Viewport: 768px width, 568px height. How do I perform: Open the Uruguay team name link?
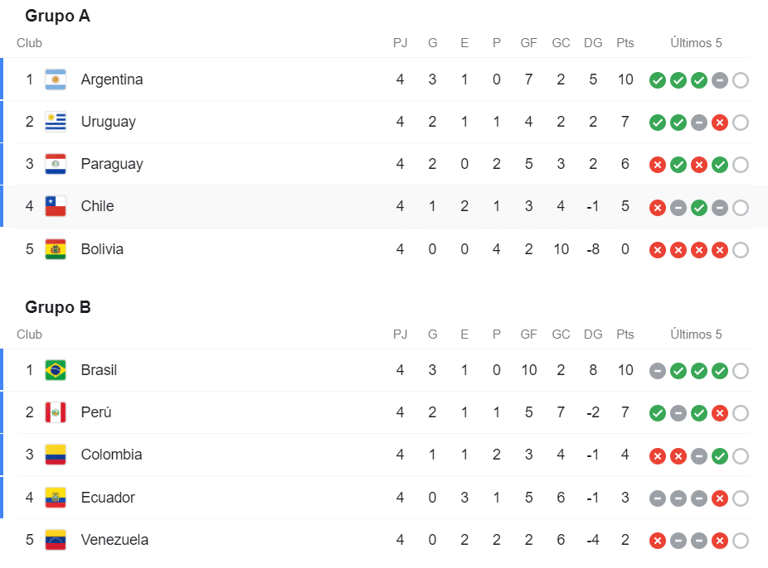coord(108,122)
